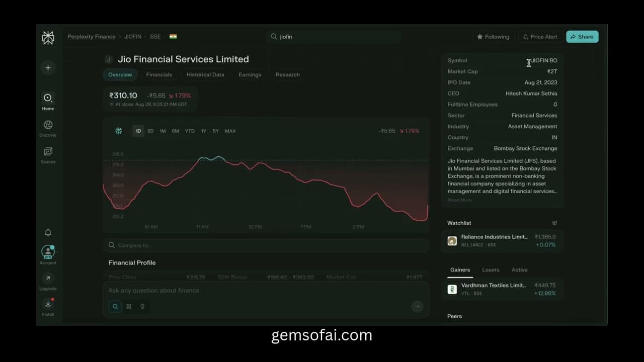Switch to the Losers tab
Viewport: 644px width, 362px height.
click(x=491, y=270)
